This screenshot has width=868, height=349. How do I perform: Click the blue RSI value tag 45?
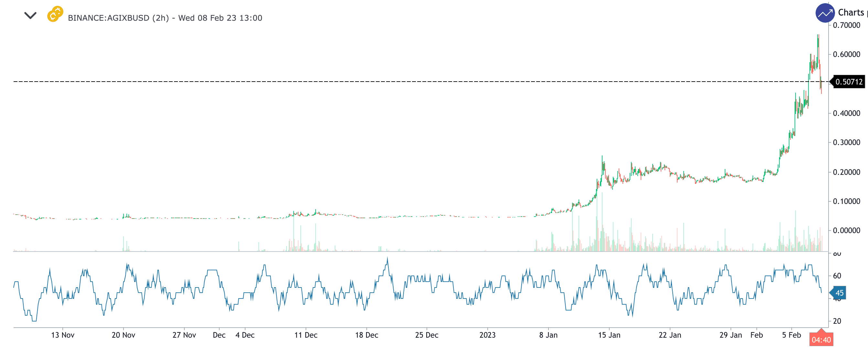point(839,293)
